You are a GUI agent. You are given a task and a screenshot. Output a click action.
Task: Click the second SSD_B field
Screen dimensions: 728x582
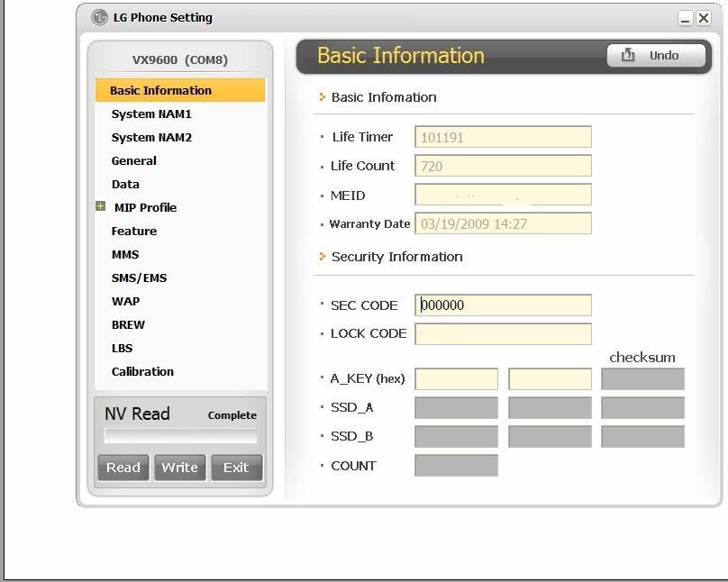pos(551,437)
